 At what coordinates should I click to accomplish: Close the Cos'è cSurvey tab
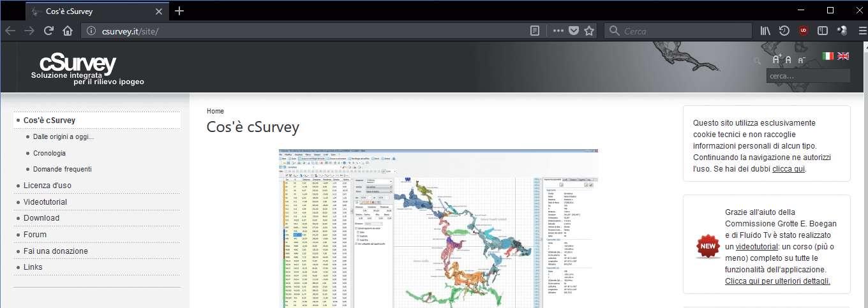(x=159, y=10)
